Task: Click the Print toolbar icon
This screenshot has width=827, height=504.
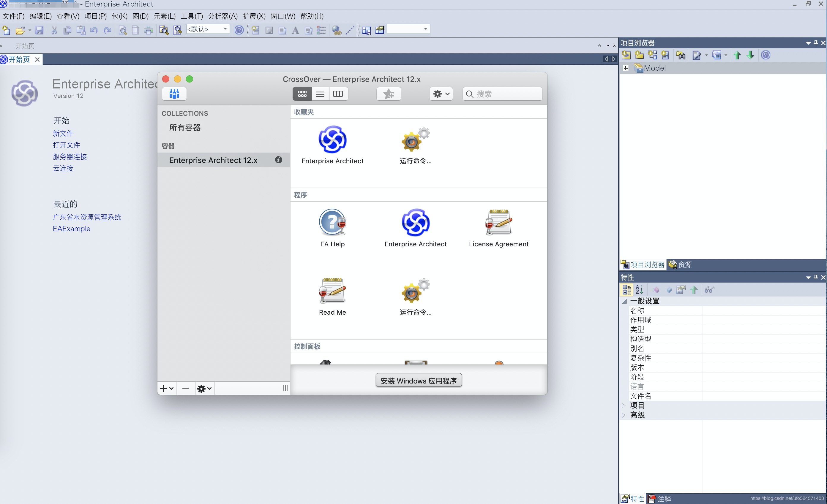Action: point(148,30)
